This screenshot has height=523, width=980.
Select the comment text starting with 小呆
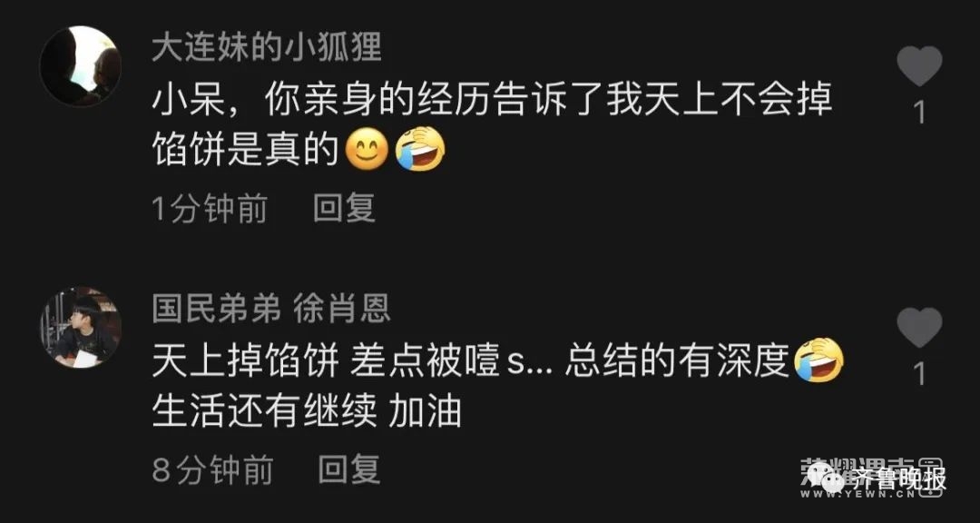click(x=492, y=125)
